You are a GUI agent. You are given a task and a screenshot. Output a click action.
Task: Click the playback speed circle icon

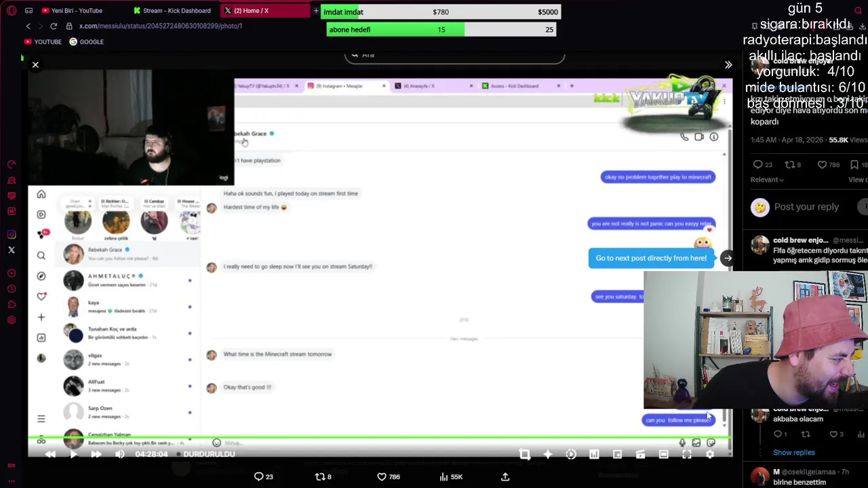tap(571, 455)
